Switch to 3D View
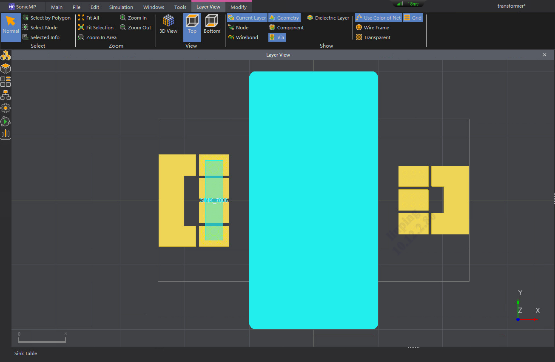This screenshot has width=555, height=362. (168, 24)
